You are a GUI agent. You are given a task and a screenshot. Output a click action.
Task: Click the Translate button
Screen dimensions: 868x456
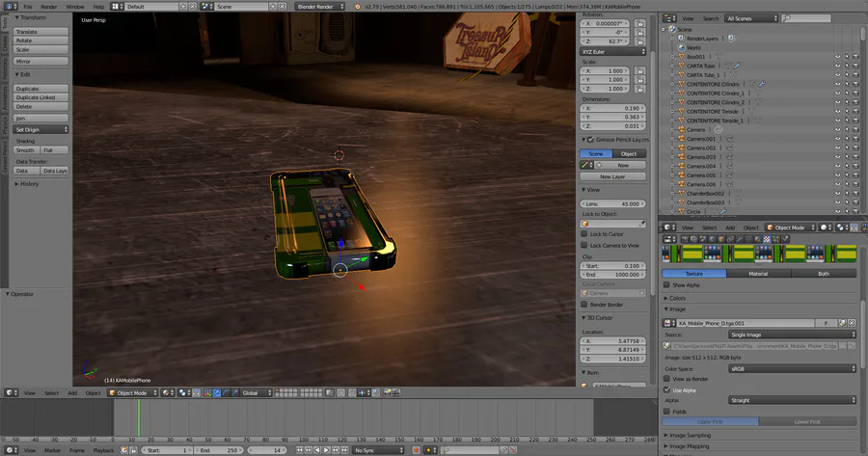(41, 32)
